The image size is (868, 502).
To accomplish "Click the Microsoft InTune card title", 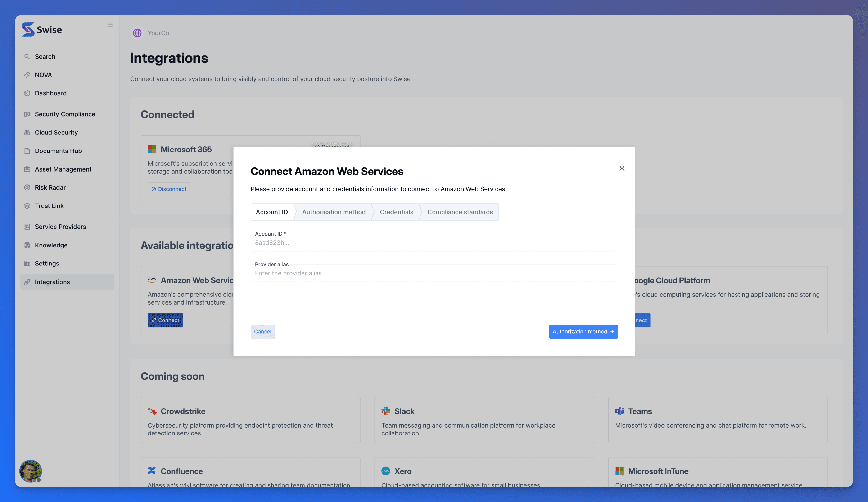I will click(658, 471).
